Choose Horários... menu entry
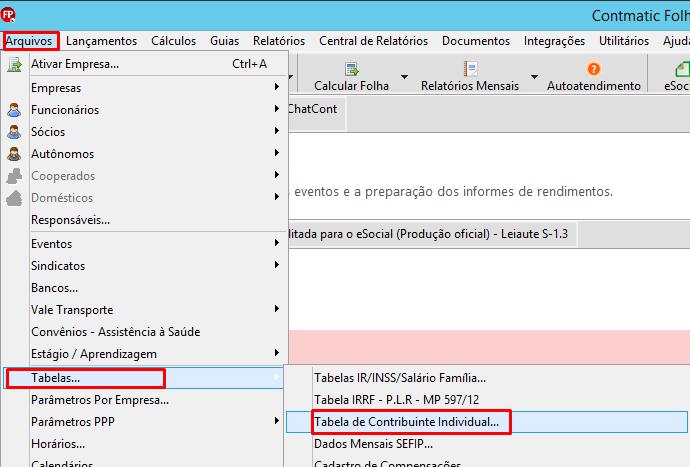The height and width of the screenshot is (467, 690). tap(144, 444)
